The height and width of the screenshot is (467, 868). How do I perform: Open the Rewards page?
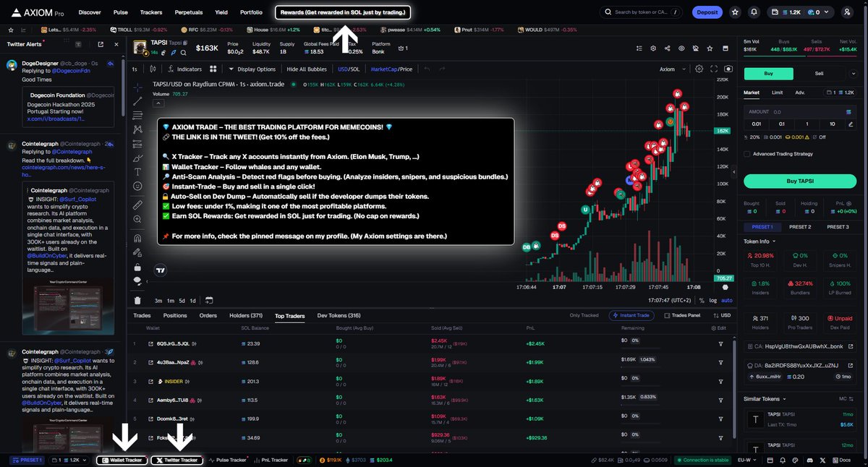tap(344, 12)
